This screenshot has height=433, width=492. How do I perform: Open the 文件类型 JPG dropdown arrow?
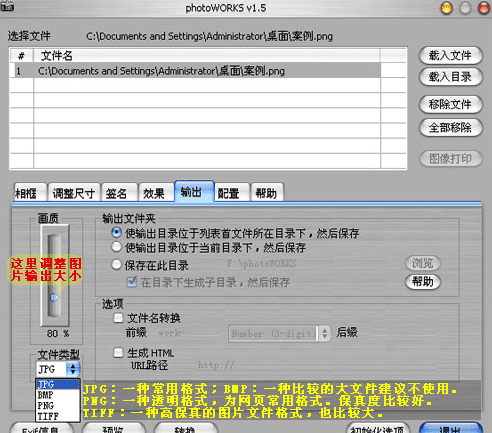[x=73, y=369]
